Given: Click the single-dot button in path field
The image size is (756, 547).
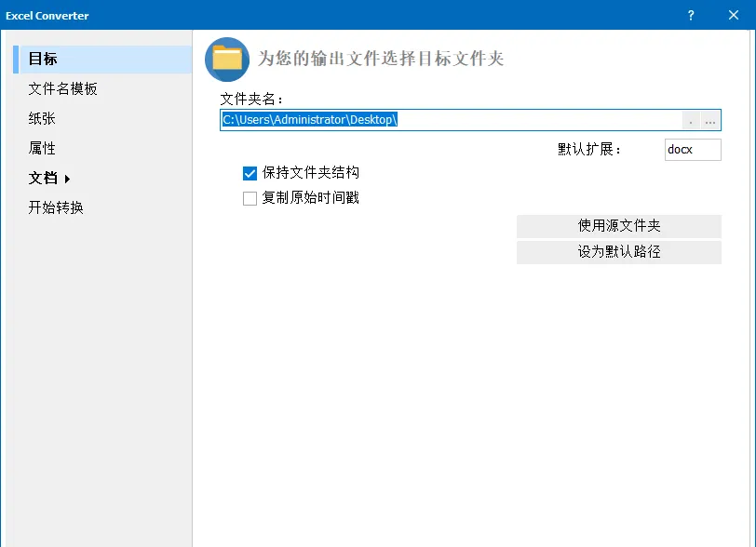Looking at the screenshot, I should click(x=691, y=121).
